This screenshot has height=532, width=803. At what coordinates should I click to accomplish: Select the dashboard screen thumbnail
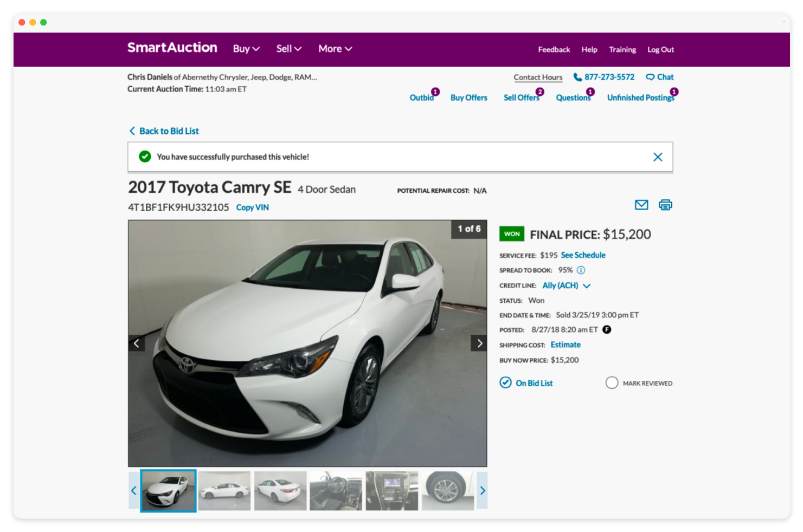tap(392, 491)
